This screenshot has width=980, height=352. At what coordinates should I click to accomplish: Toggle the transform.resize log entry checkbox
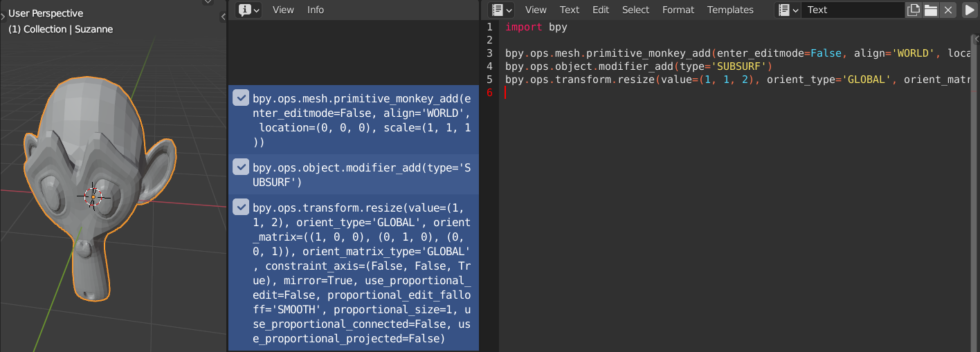click(x=241, y=206)
